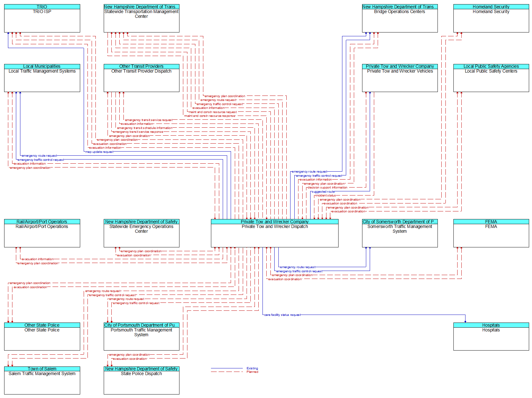This screenshot has width=532, height=398.
Task: Click the Other Transit Provider Dispatch box
Action: (x=142, y=78)
